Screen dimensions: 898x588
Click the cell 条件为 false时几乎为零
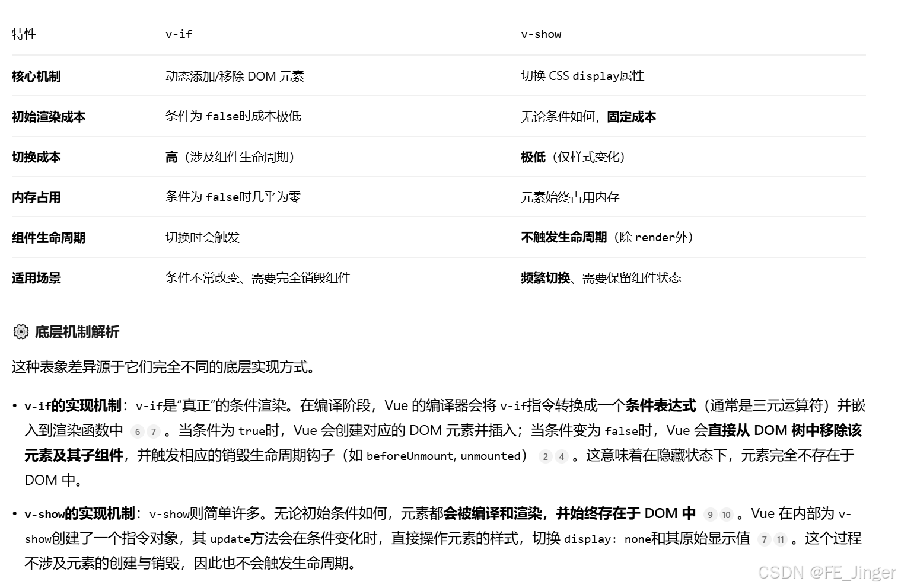pos(233,197)
